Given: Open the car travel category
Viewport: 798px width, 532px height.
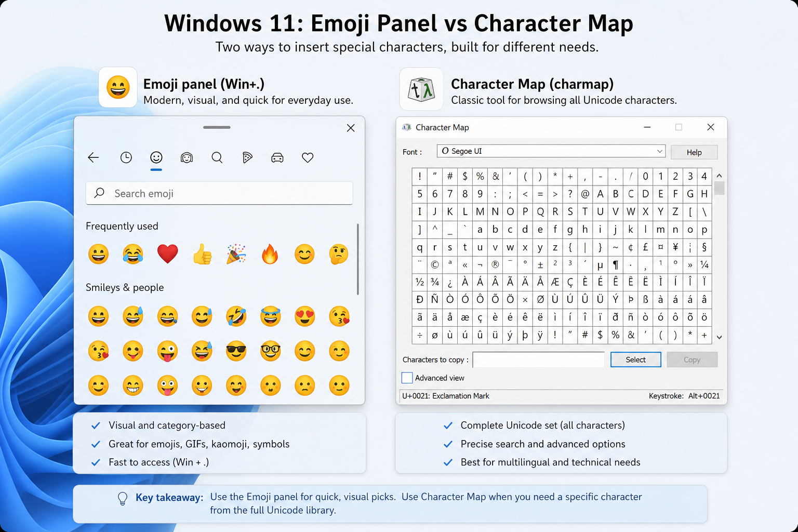Looking at the screenshot, I should tap(277, 157).
